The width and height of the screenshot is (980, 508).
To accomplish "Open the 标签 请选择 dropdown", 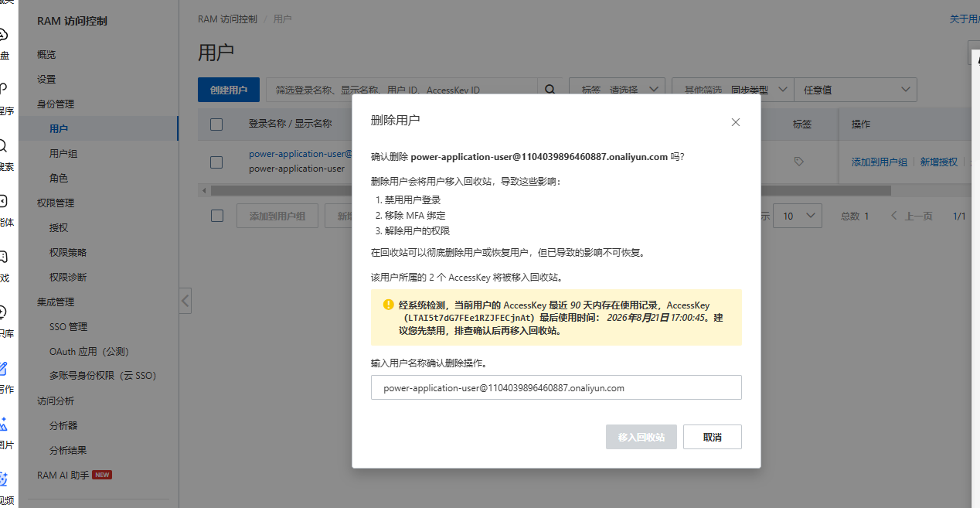I will tap(618, 90).
